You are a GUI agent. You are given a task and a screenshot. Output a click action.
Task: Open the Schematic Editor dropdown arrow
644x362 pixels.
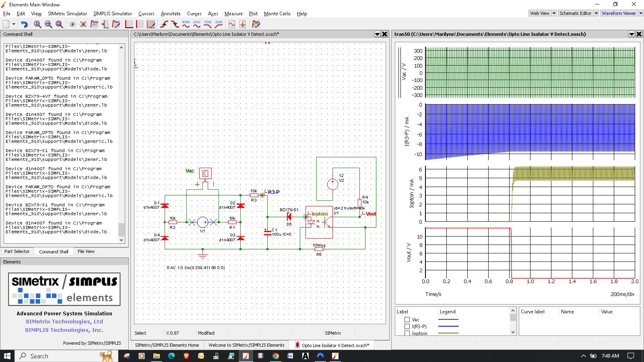597,13
